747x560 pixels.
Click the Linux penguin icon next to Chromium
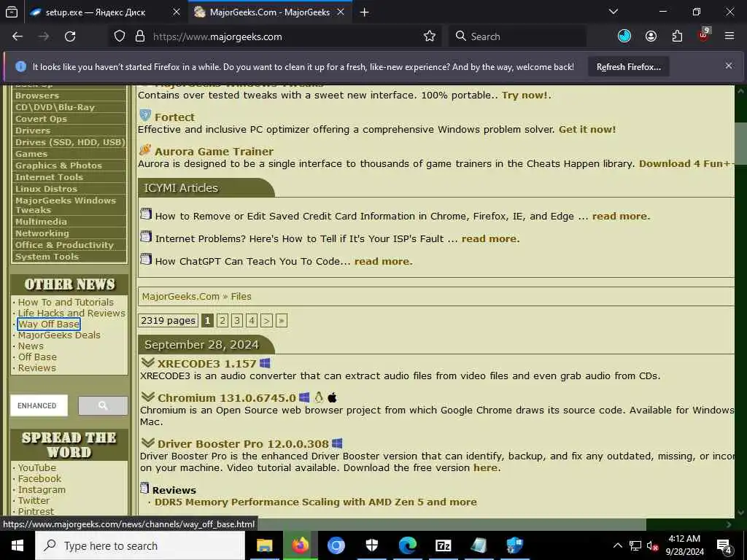(318, 397)
